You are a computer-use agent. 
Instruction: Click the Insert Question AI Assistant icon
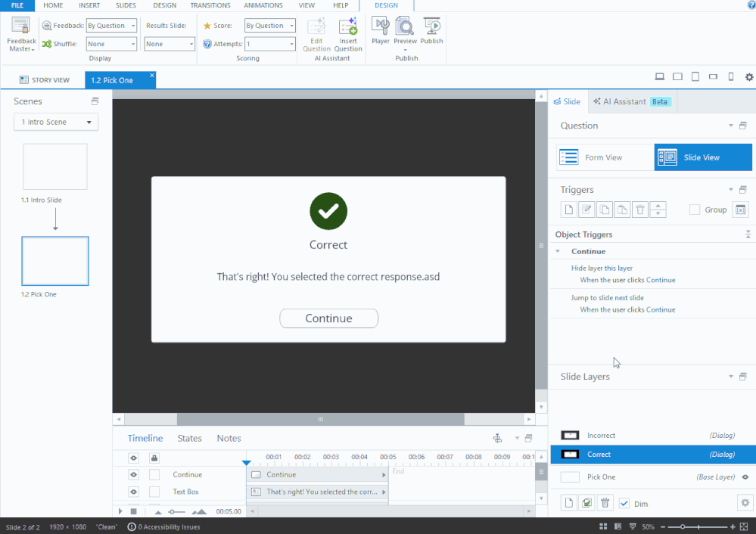348,35
